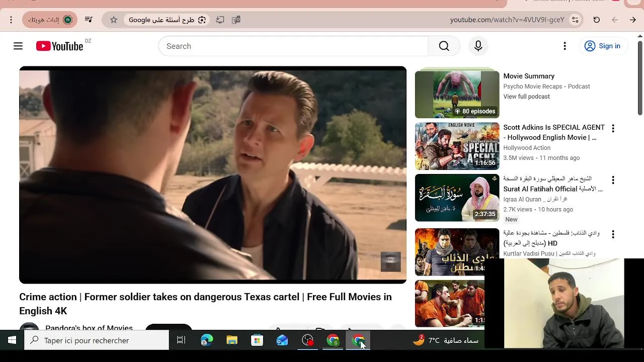Image resolution: width=644 pixels, height=362 pixels.
Task: Click the Taper ici pour rechercher box
Action: coord(97,340)
